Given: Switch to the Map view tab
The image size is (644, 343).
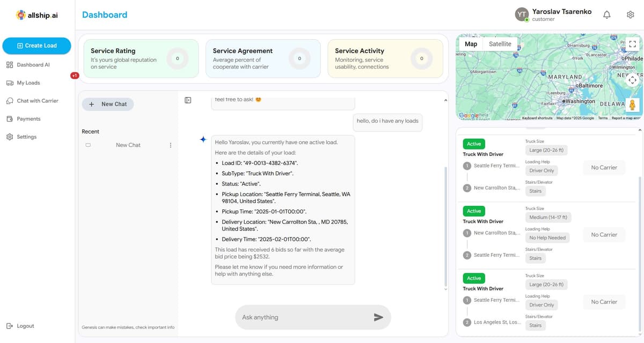Looking at the screenshot, I should pos(471,43).
